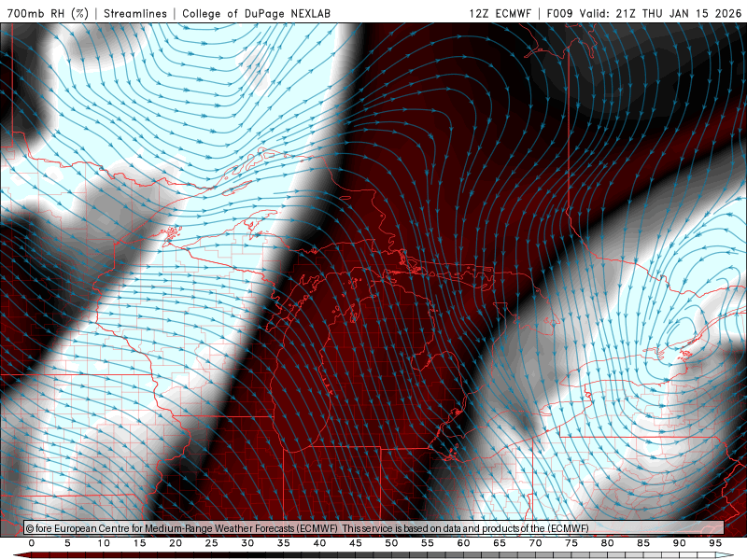Viewport: 747px width, 560px height.
Task: Click the '50' value on color scale
Action: (x=391, y=543)
